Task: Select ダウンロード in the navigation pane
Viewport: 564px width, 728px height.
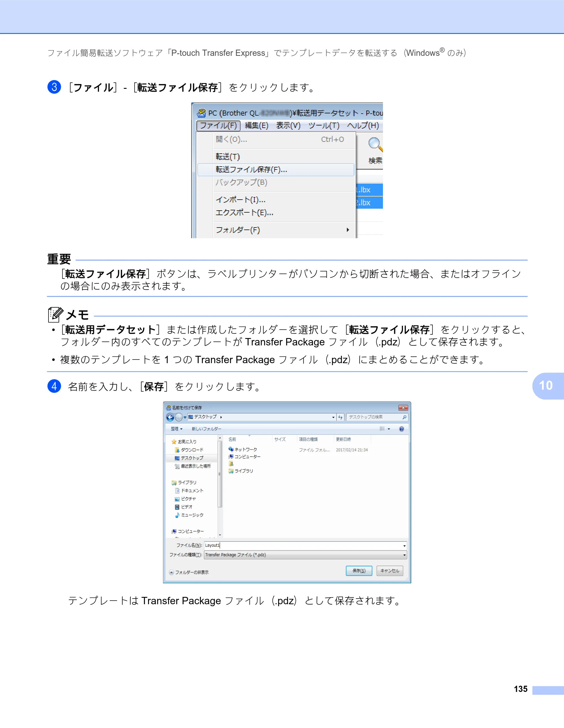Action: tap(189, 450)
